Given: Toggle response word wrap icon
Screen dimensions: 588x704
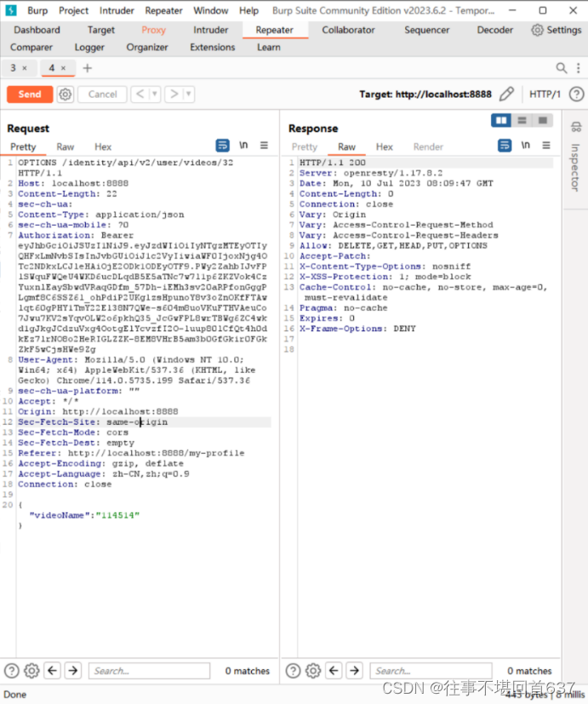Looking at the screenshot, I should pos(505,146).
